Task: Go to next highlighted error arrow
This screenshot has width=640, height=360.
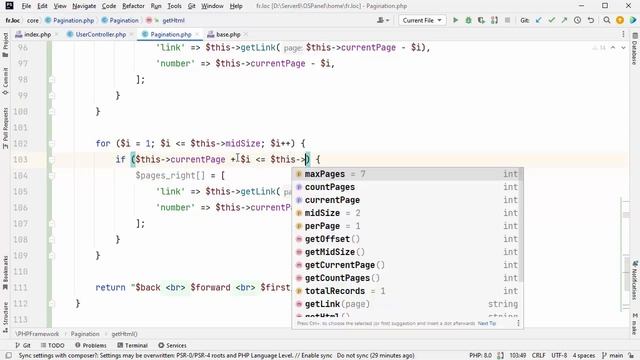Action: coord(623,48)
